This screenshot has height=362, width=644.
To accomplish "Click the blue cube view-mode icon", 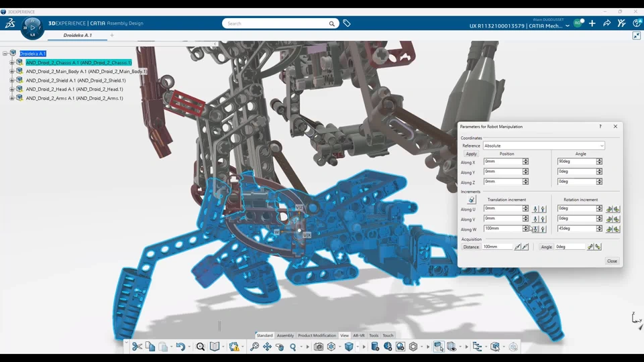I will coord(349,347).
